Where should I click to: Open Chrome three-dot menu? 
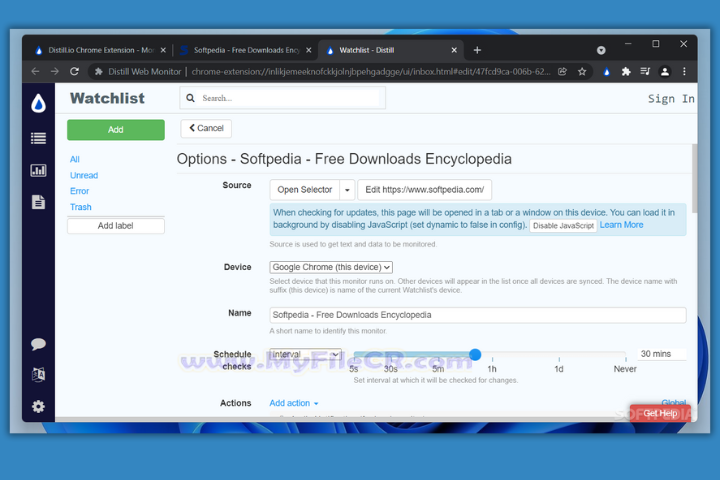point(684,72)
